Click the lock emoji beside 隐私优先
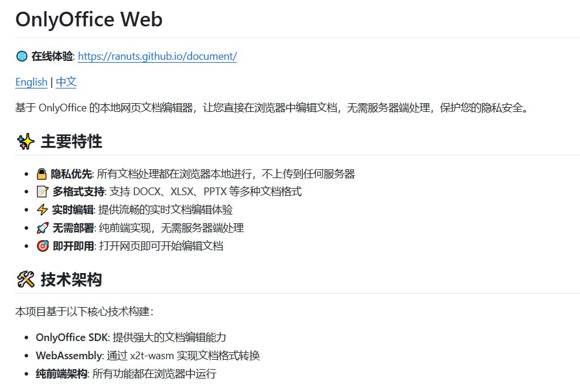This screenshot has width=580, height=392. 42,174
